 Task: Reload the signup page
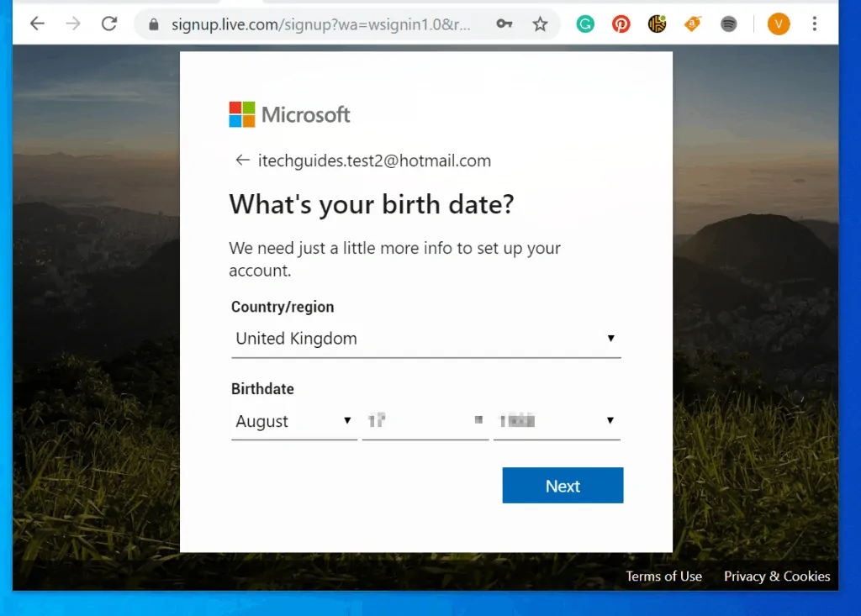point(109,24)
